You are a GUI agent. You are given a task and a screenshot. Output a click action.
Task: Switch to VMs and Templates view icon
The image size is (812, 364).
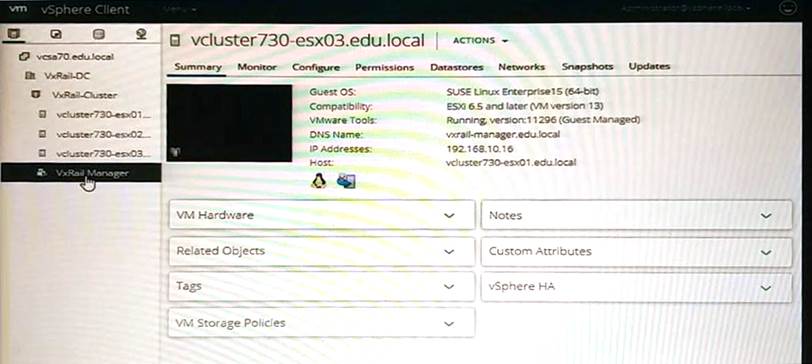(x=56, y=34)
